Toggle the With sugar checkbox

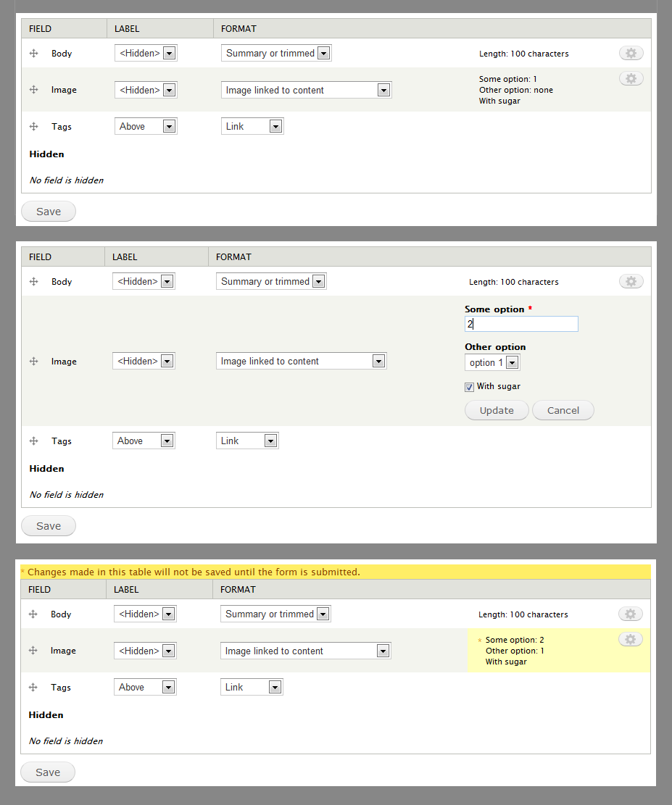470,387
